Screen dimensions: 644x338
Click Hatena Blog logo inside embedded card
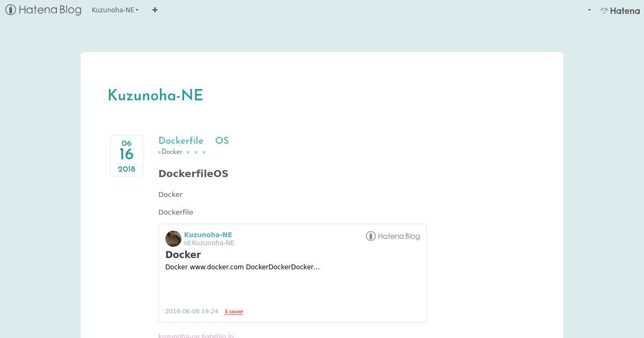[393, 236]
